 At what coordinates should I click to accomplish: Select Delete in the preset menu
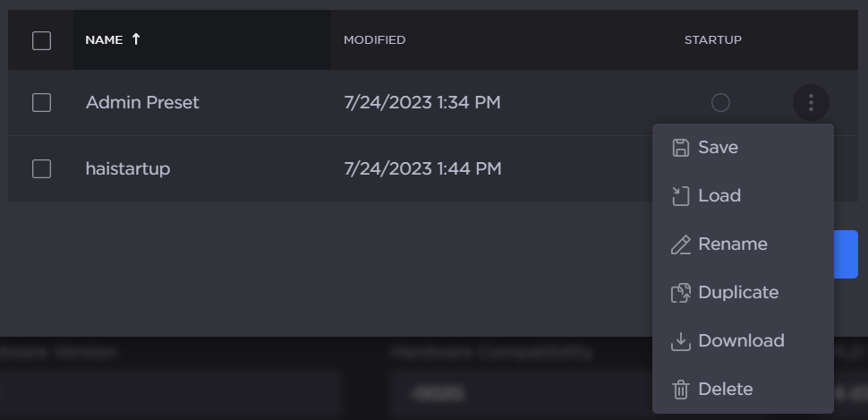725,390
